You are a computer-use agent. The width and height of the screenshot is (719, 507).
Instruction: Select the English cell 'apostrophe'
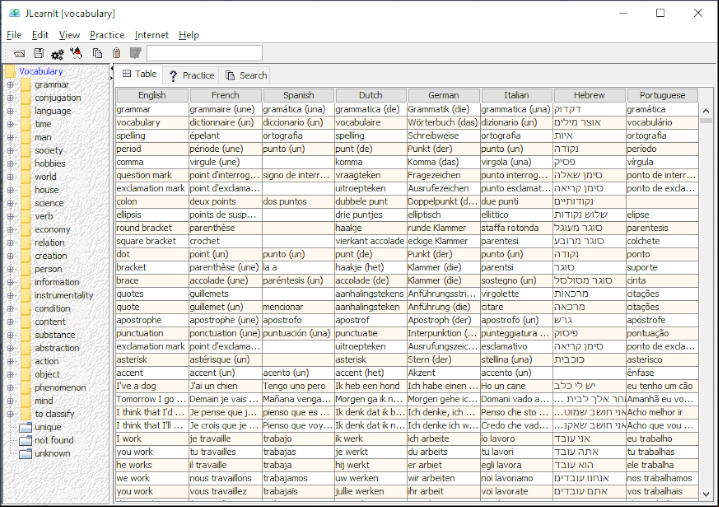pos(152,320)
